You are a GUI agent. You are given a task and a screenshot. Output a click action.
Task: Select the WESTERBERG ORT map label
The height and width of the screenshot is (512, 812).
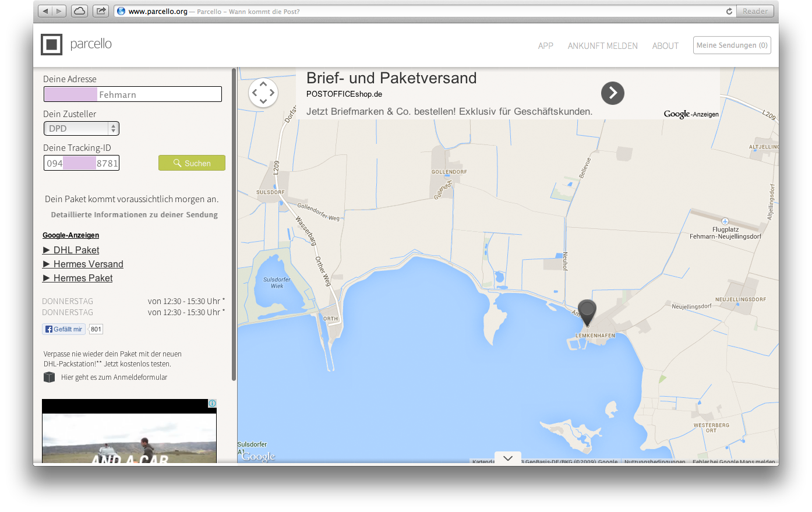[711, 428]
